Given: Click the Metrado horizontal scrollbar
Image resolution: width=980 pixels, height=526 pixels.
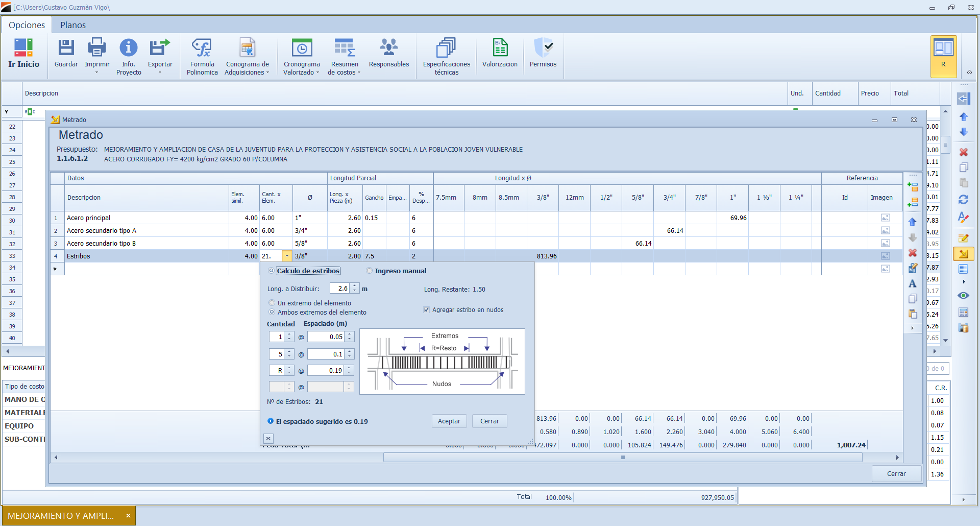Looking at the screenshot, I should 623,458.
